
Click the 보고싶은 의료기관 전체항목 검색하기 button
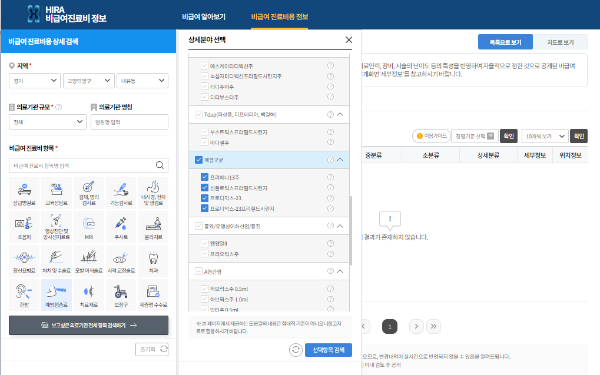(89, 325)
